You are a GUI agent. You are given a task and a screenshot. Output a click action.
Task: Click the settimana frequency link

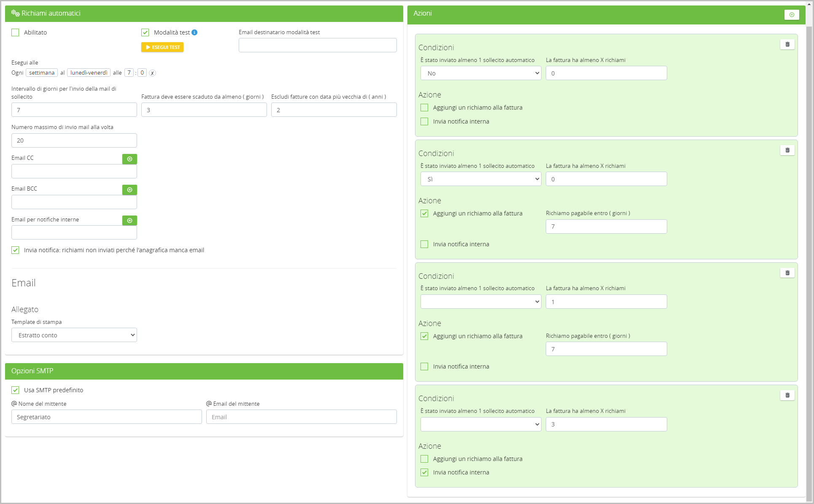pyautogui.click(x=41, y=73)
